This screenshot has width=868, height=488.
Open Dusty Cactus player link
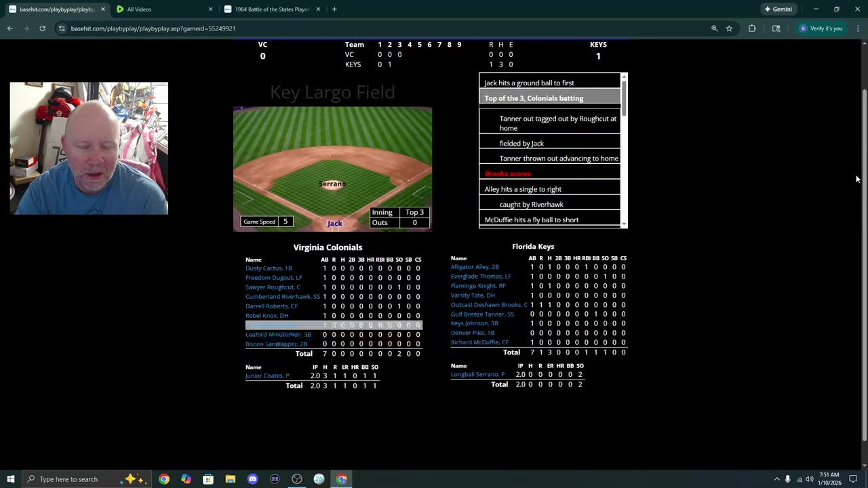[x=269, y=268]
